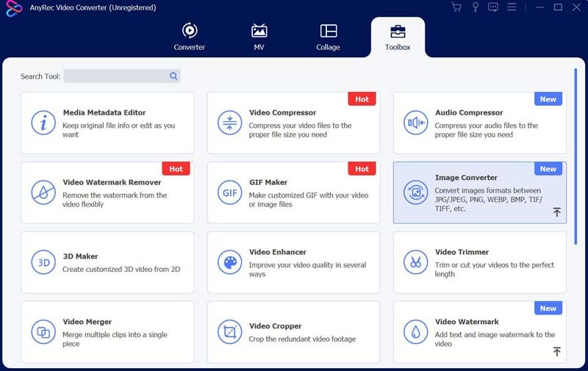This screenshot has height=371, width=588.
Task: Click the shopping cart purchase icon
Action: [x=456, y=7]
